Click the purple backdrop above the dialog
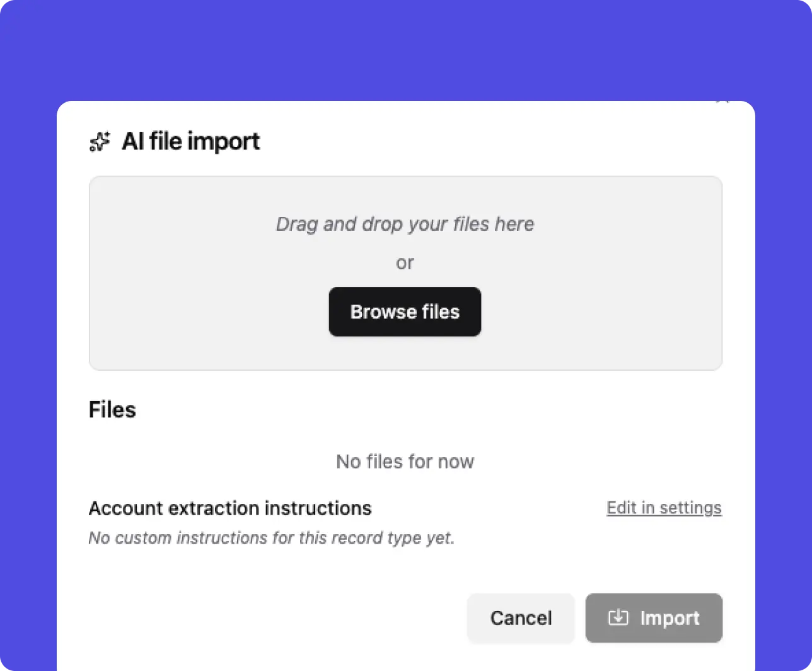 point(406,50)
